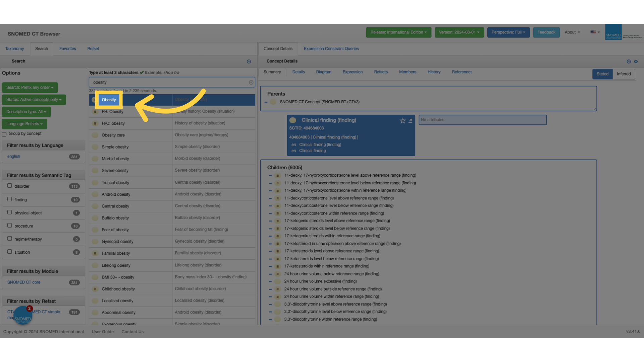Open the User Guide link
The height and width of the screenshot is (362, 644).
coord(103,332)
